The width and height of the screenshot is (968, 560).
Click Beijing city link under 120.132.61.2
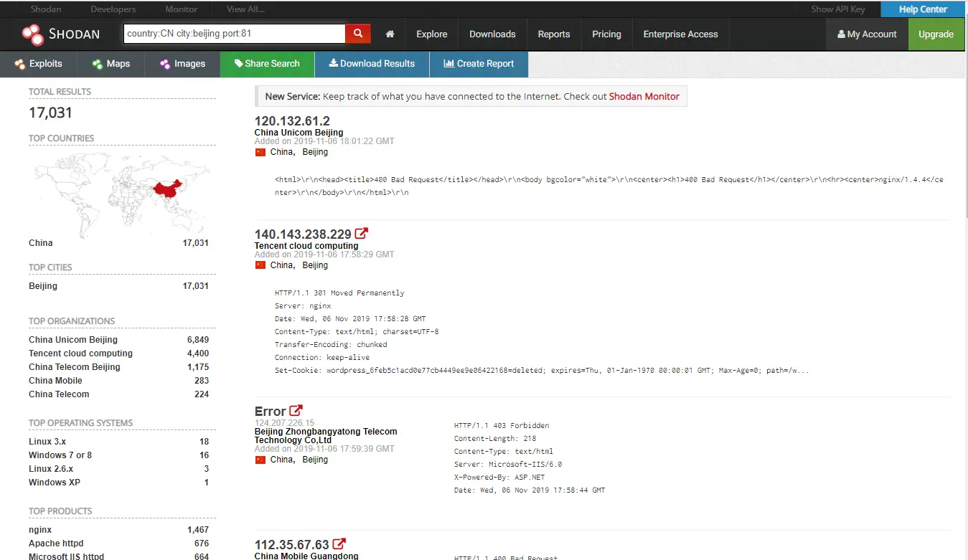pyautogui.click(x=315, y=152)
